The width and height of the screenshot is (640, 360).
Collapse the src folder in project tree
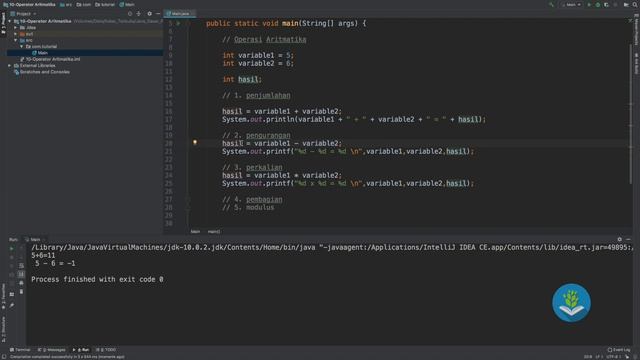(x=16, y=40)
